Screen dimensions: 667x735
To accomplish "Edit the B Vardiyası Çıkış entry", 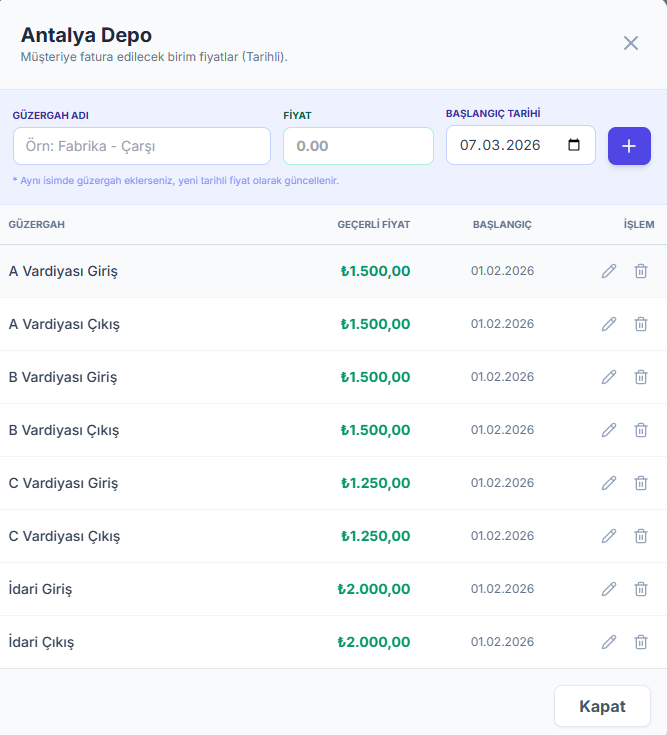I will (x=609, y=430).
